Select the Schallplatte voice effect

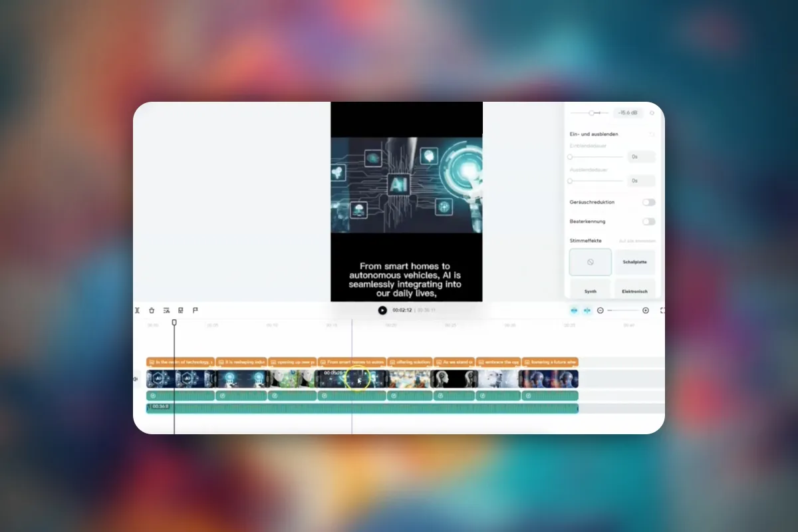[x=635, y=262]
